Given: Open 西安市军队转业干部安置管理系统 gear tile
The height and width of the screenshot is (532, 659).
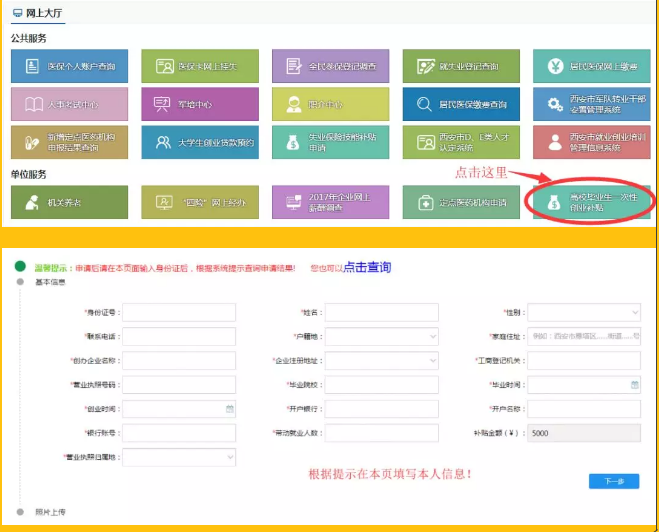Looking at the screenshot, I should [592, 104].
